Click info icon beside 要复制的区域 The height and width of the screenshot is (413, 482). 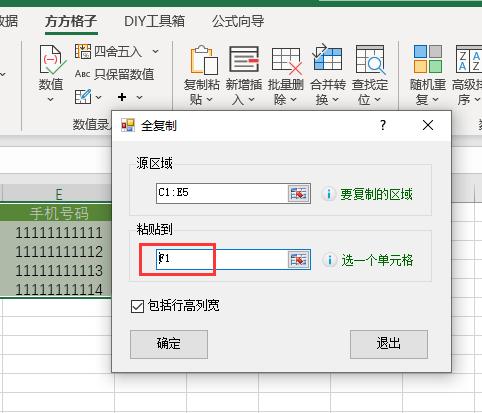(x=328, y=194)
